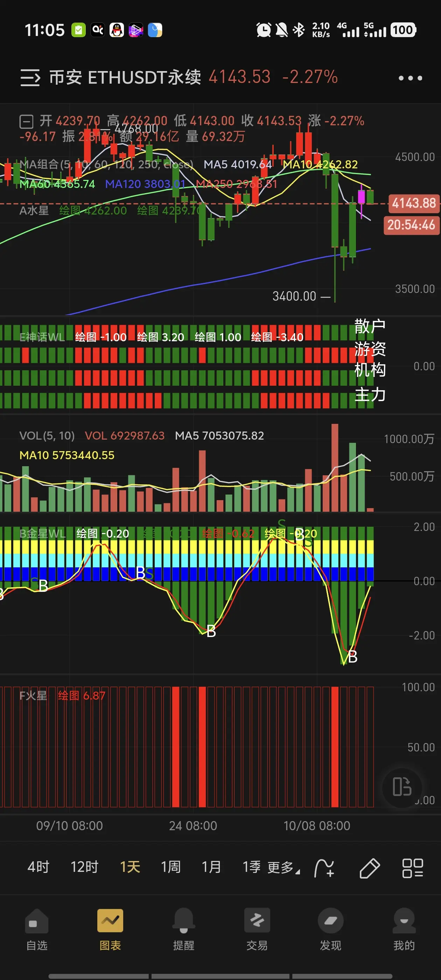
Task: Tap the MA10 4262.82 value
Action: pos(320,164)
